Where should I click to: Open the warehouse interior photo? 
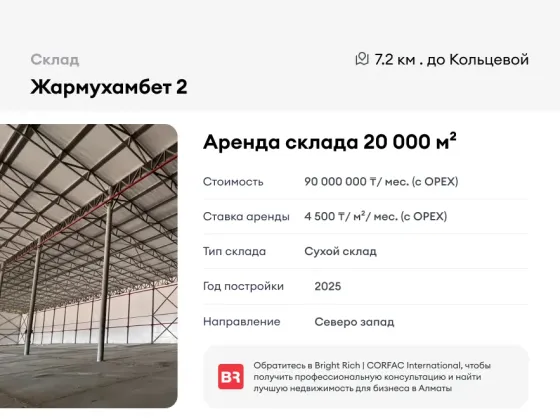point(89,266)
